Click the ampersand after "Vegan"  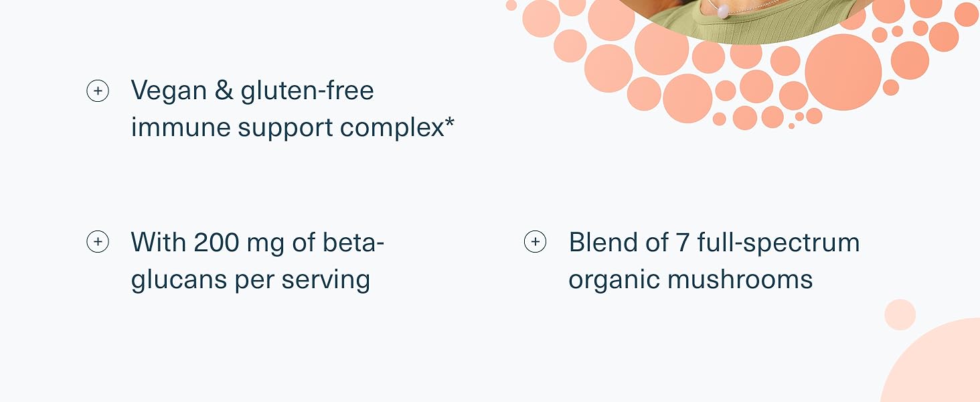tap(224, 90)
